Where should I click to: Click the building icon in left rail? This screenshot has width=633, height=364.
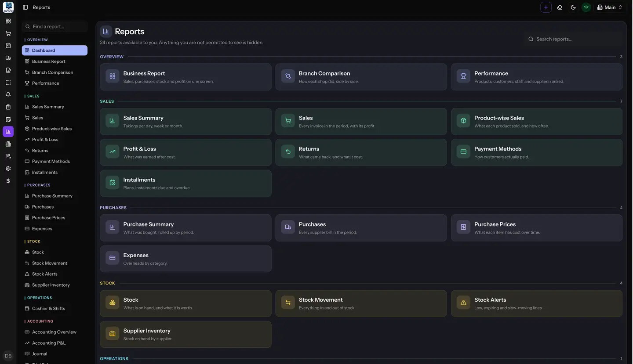8,144
